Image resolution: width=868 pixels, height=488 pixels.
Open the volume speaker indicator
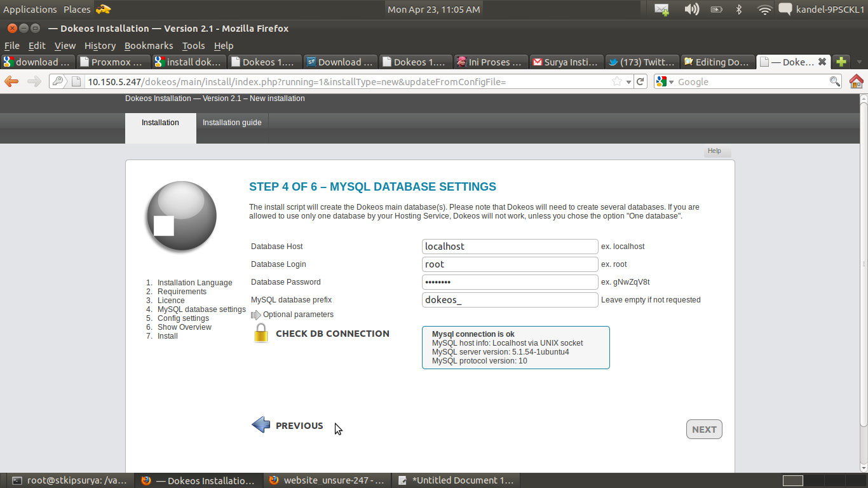pyautogui.click(x=691, y=10)
